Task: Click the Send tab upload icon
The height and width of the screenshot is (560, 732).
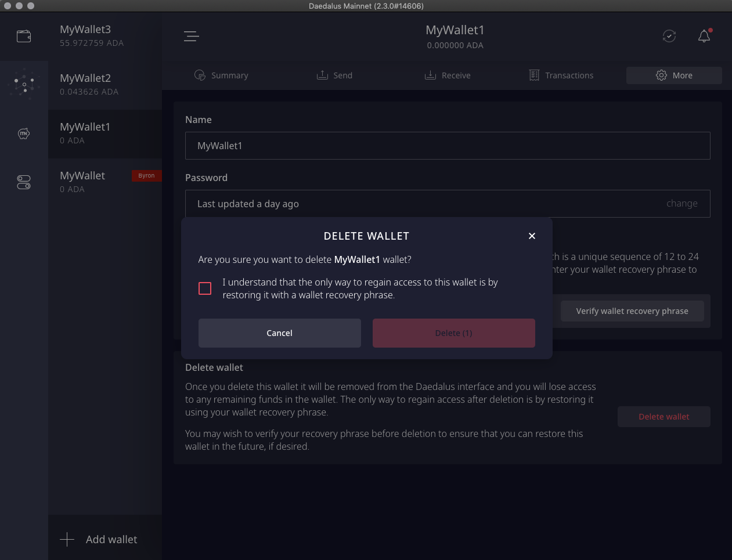Action: (x=322, y=75)
